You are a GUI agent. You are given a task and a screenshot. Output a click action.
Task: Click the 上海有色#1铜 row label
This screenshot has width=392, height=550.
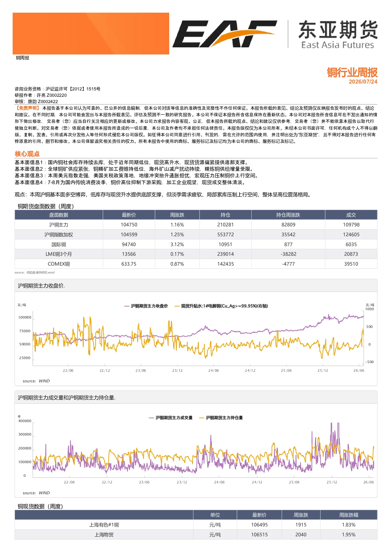(104, 525)
